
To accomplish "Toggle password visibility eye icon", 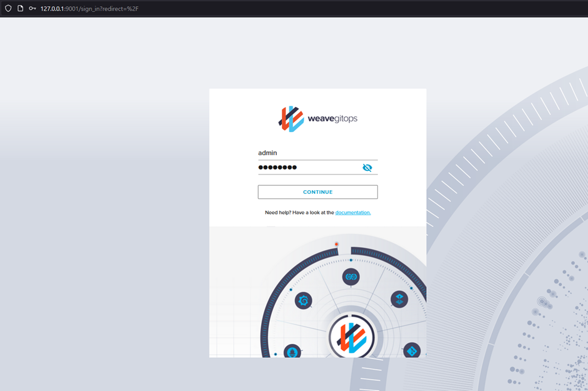I will (367, 168).
